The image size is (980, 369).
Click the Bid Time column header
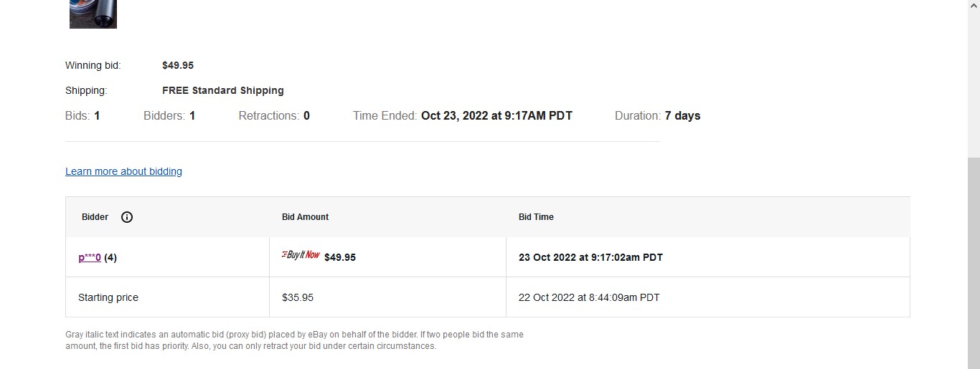[536, 217]
